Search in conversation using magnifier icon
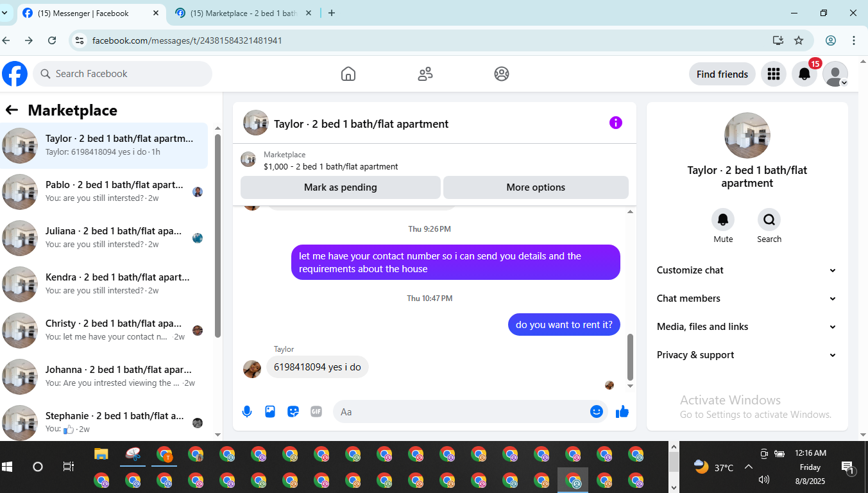The height and width of the screenshot is (493, 868). coord(769,220)
